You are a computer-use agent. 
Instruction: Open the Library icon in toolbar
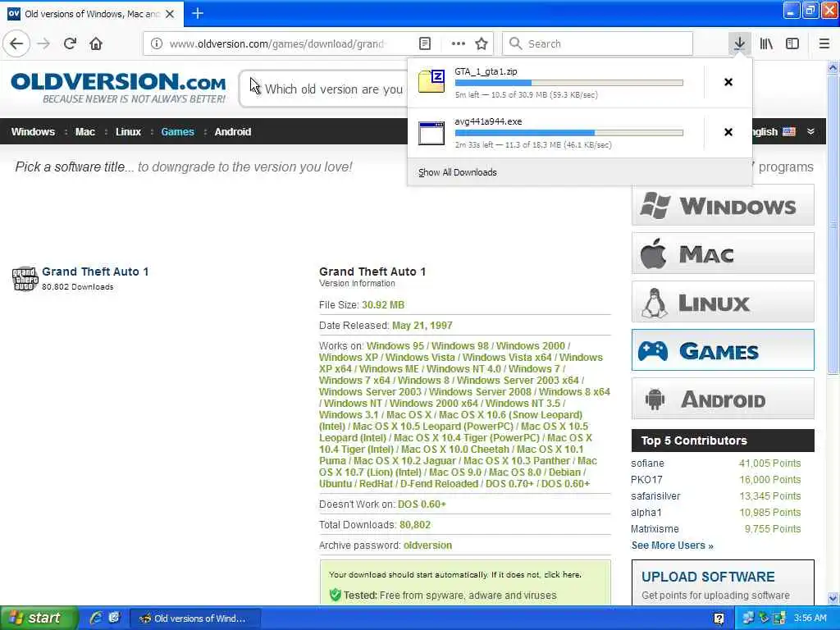click(x=766, y=43)
